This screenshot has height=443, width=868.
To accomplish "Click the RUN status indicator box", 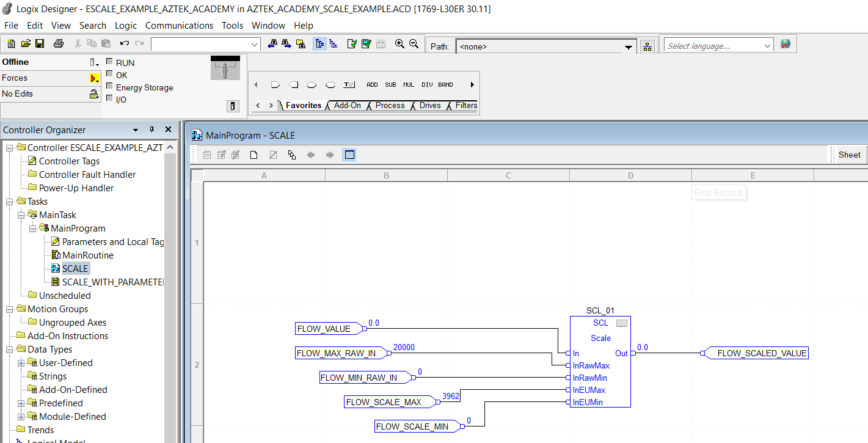I will 110,62.
